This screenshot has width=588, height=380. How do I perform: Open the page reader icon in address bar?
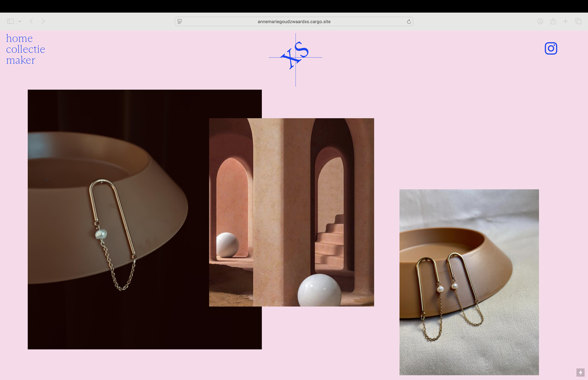[180, 21]
